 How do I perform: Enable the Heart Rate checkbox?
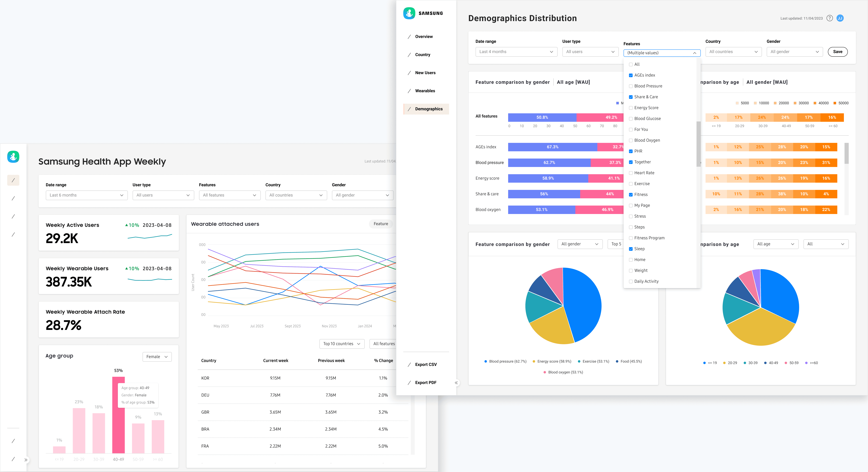[631, 173]
